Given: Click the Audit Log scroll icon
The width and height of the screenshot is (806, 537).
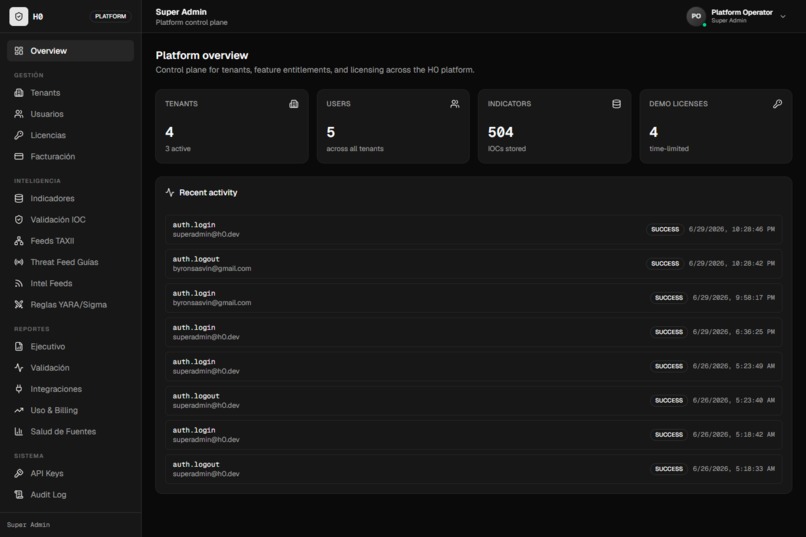Looking at the screenshot, I should 19,494.
